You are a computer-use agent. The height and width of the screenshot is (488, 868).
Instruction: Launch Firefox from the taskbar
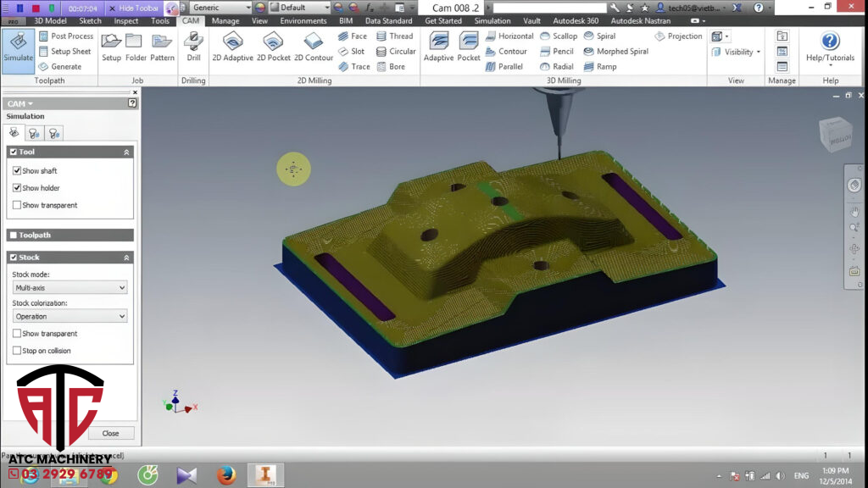click(225, 475)
